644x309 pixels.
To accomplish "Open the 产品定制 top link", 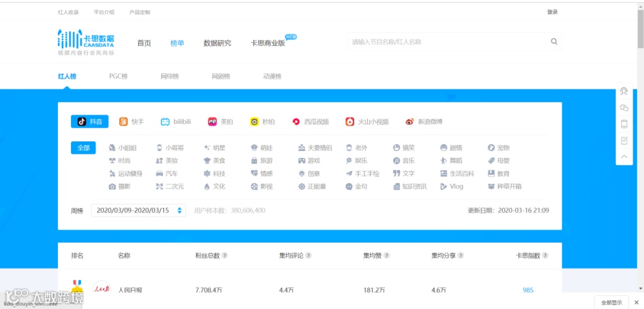I will pyautogui.click(x=140, y=13).
